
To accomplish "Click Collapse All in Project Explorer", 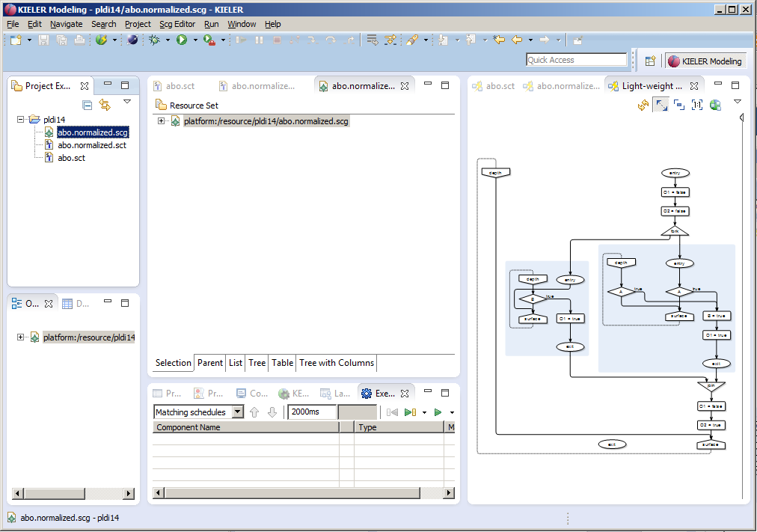I will pos(88,106).
